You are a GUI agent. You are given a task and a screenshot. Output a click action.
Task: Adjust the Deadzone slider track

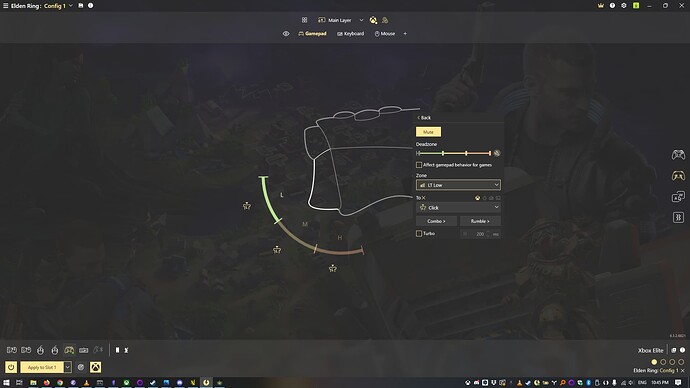[x=454, y=153]
